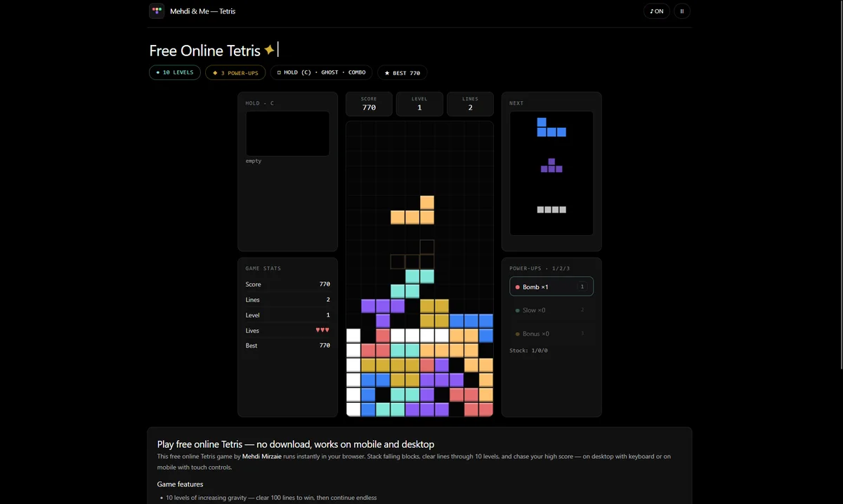
Task: Click the 'Stock: 1/0/0' text
Action: 528,350
